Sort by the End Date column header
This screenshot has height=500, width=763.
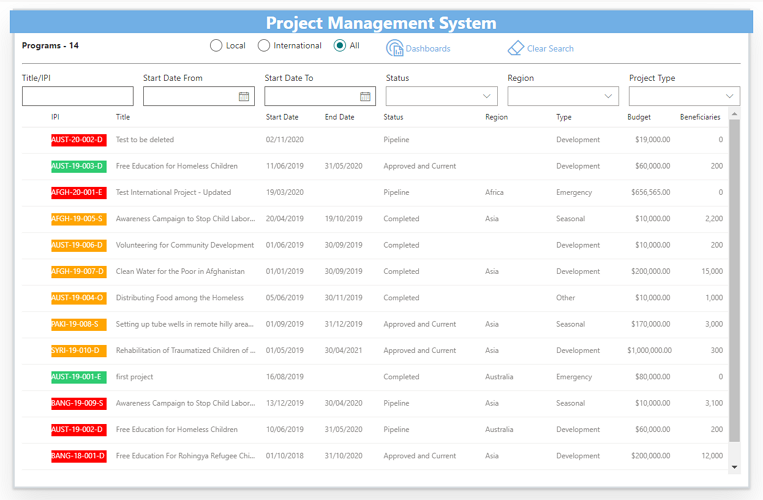click(x=339, y=117)
